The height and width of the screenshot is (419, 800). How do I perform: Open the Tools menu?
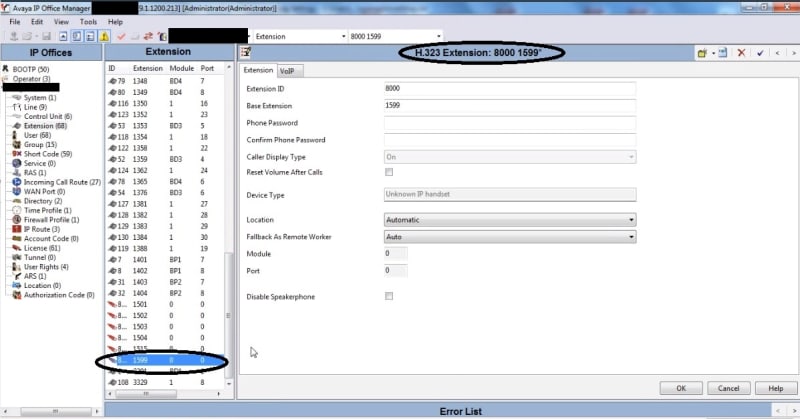(88, 22)
